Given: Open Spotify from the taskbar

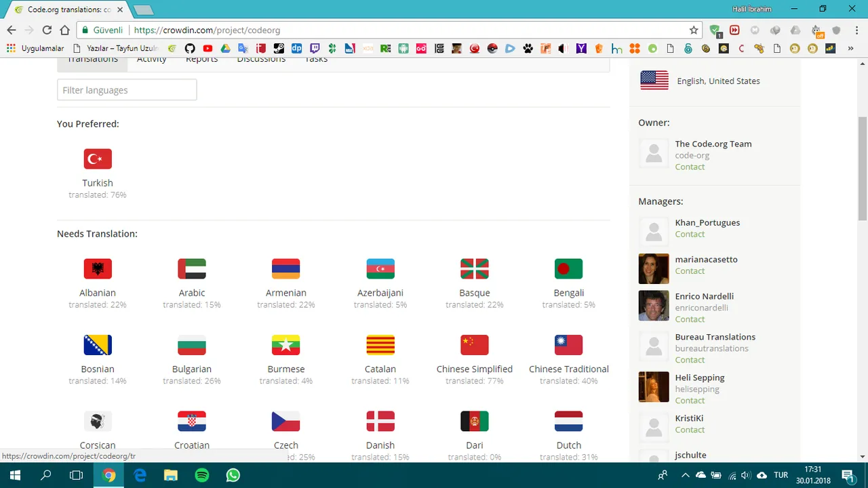Looking at the screenshot, I should tap(202, 475).
